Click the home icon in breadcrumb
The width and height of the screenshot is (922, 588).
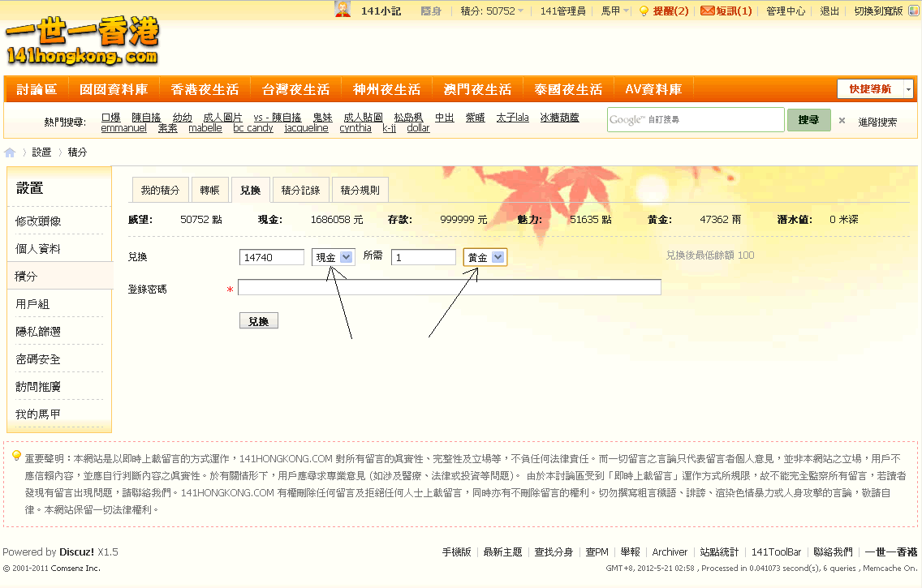[10, 152]
